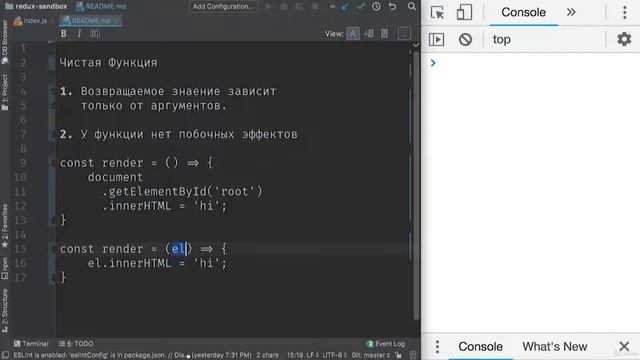Open 2: Favorites tool window
640x360 pixels.
[4, 226]
